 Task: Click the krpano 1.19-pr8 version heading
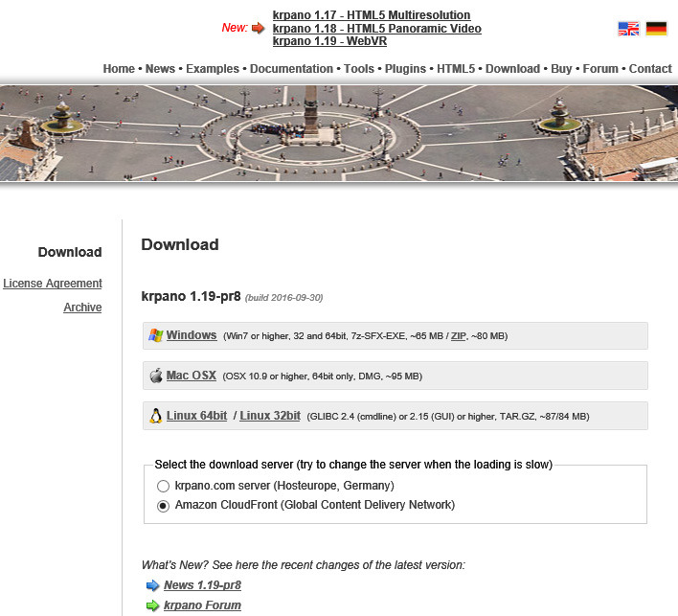tap(191, 296)
